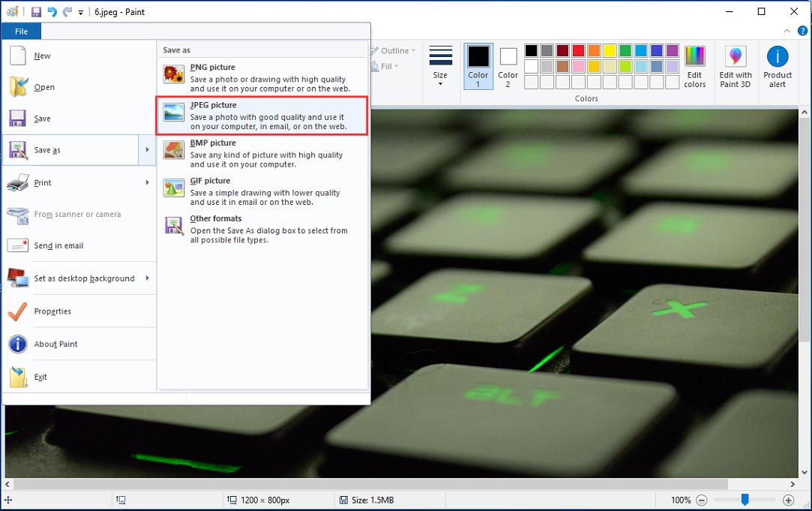The height and width of the screenshot is (511, 812).
Task: Open the Properties menu entry
Action: coord(52,311)
